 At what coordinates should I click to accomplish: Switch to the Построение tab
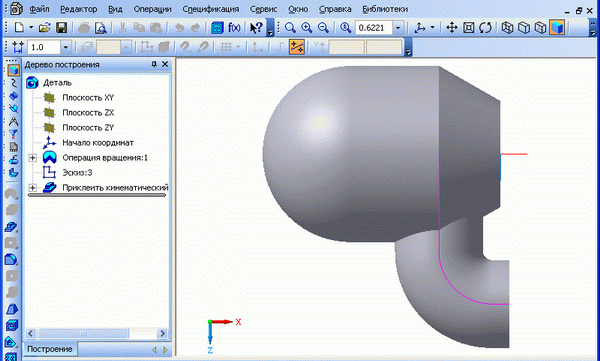[50, 349]
